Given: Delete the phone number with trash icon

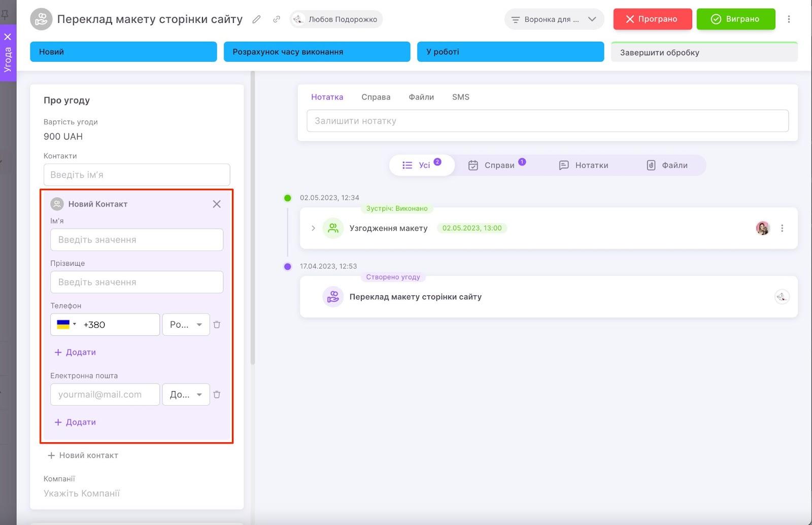Looking at the screenshot, I should pos(217,325).
